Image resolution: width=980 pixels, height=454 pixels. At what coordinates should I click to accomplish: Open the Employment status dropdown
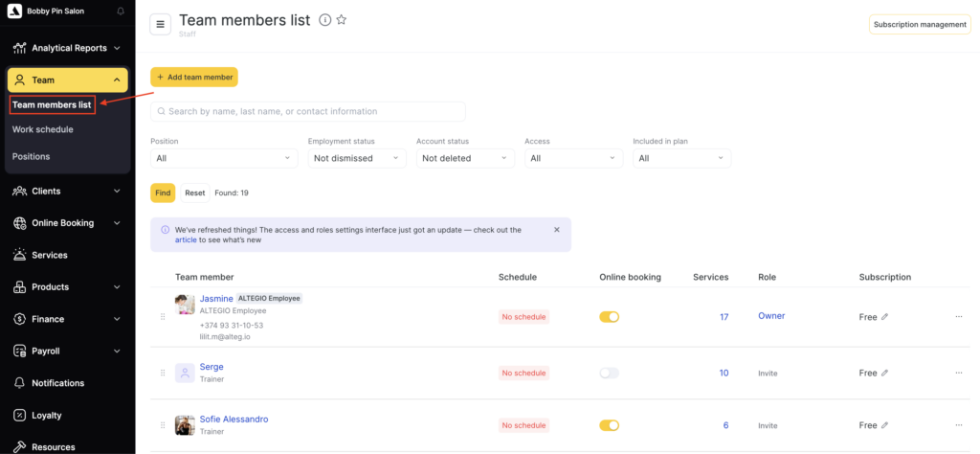point(357,158)
